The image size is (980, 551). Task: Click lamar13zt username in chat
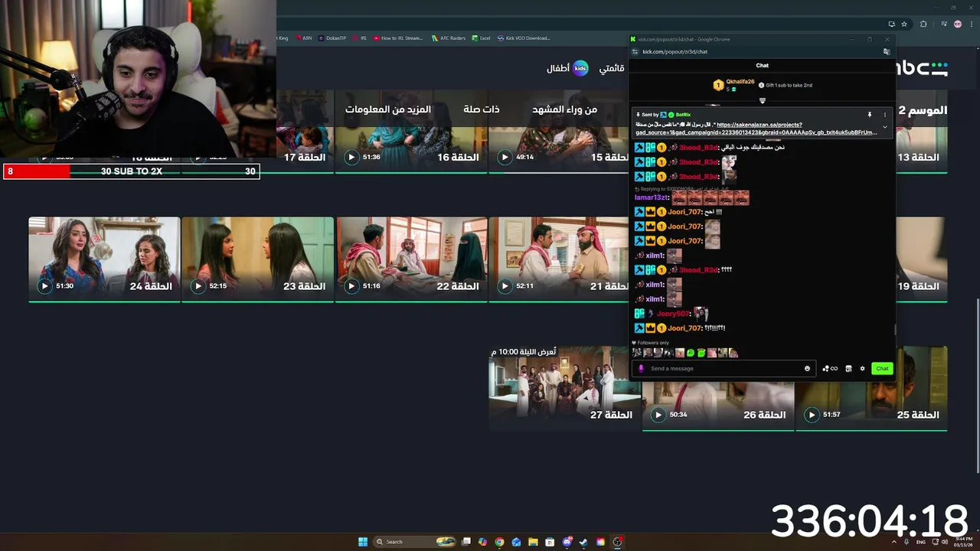[x=652, y=198]
